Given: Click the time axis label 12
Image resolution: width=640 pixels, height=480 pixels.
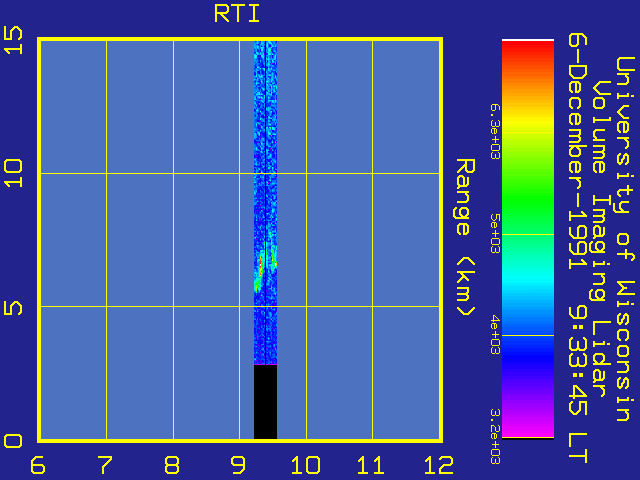Looking at the screenshot, I should tap(439, 465).
